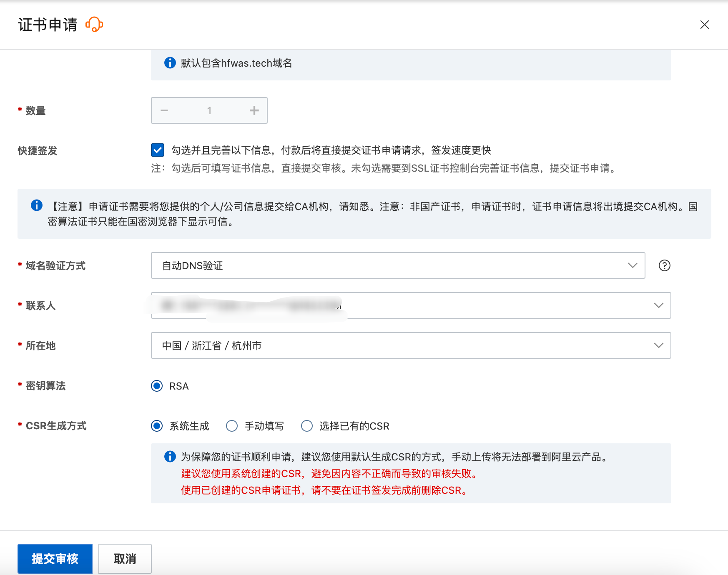Screen dimensions: 728x575
Task: Select 系统生成 CSR option
Action: [x=157, y=426]
